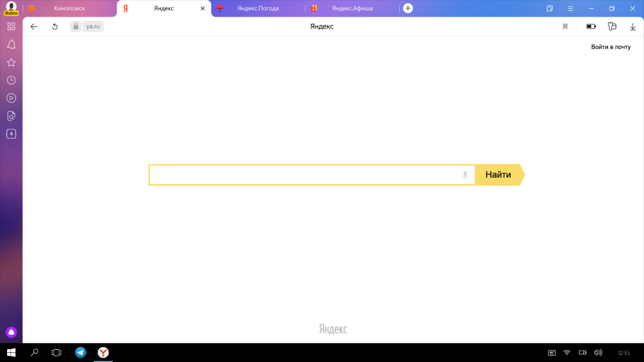Click the voice search microphone

465,175
